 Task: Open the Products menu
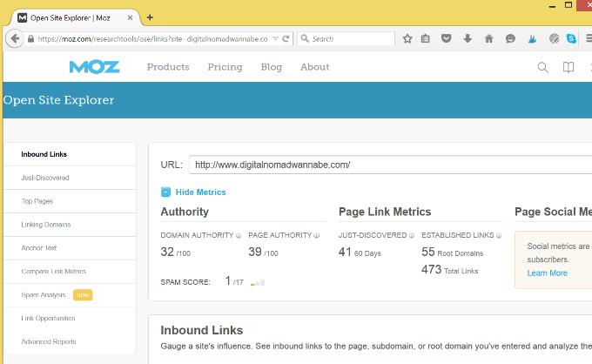tap(168, 67)
